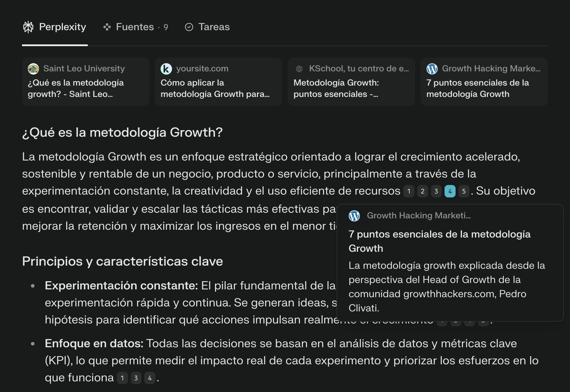Click citation 5 before 'Su objetivo'
This screenshot has height=392, width=570.
coord(464,191)
